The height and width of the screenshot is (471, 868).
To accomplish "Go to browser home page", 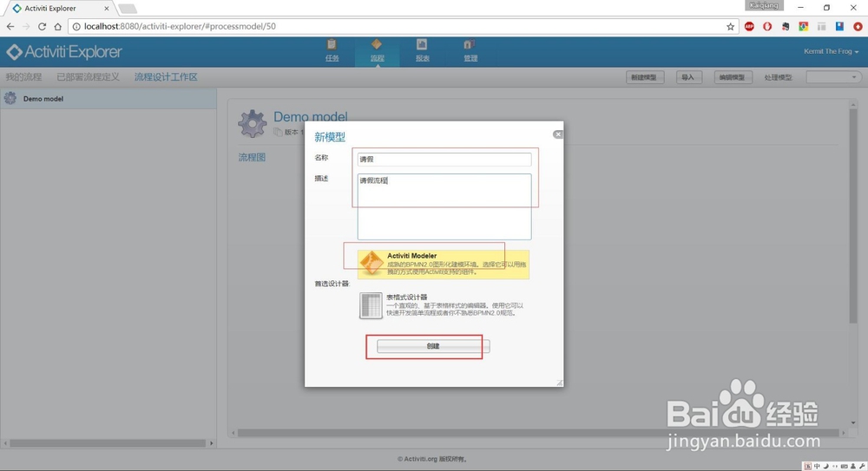I will coord(58,26).
